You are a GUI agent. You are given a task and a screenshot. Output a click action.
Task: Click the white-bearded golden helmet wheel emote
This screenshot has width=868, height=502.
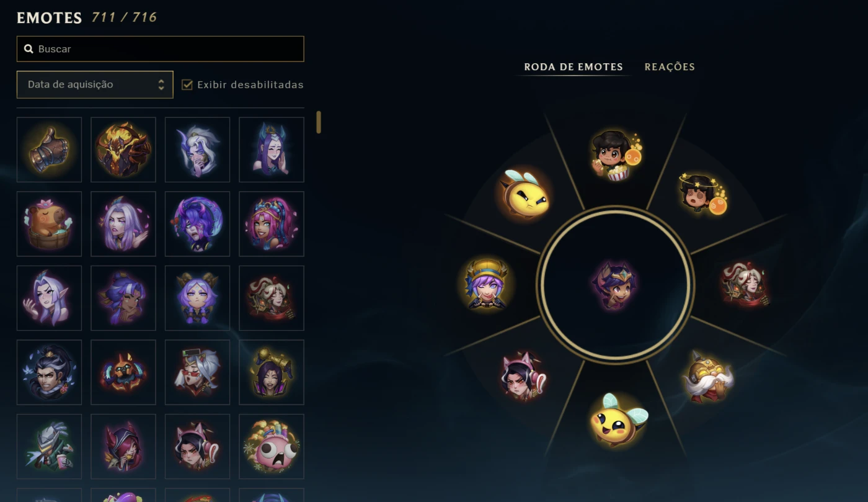(707, 377)
